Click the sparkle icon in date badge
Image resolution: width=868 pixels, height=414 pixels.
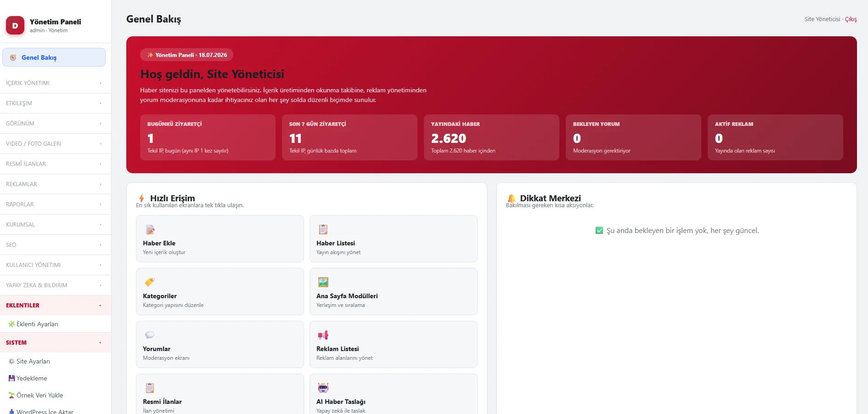150,55
